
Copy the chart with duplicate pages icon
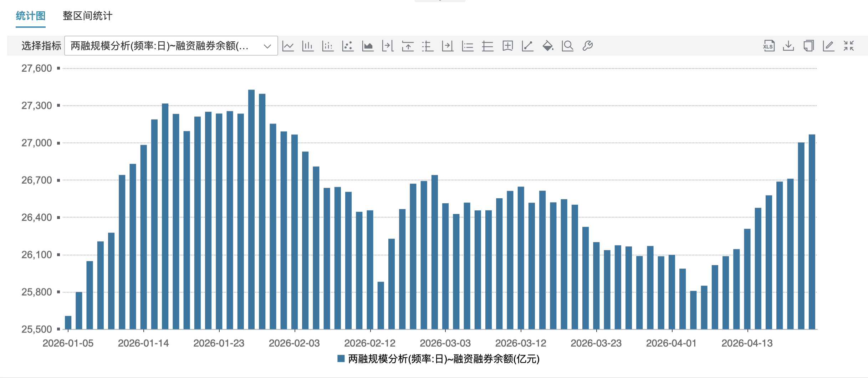click(808, 46)
